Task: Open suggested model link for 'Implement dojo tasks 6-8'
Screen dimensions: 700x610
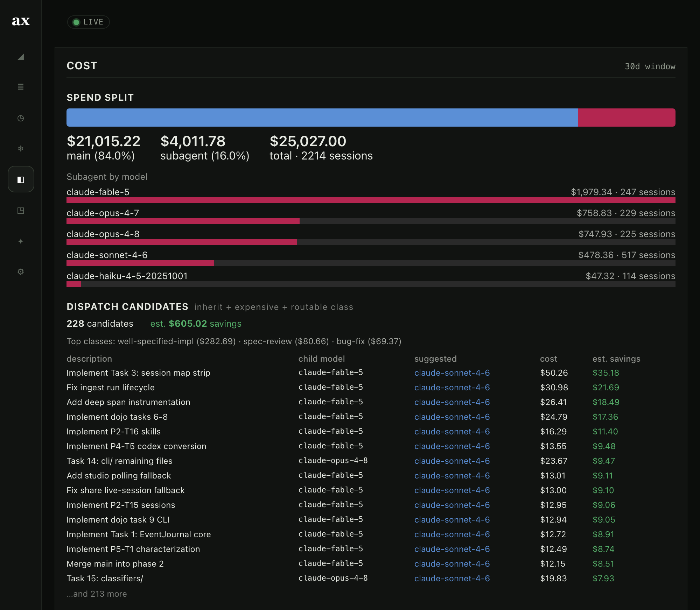Action: [x=452, y=417]
